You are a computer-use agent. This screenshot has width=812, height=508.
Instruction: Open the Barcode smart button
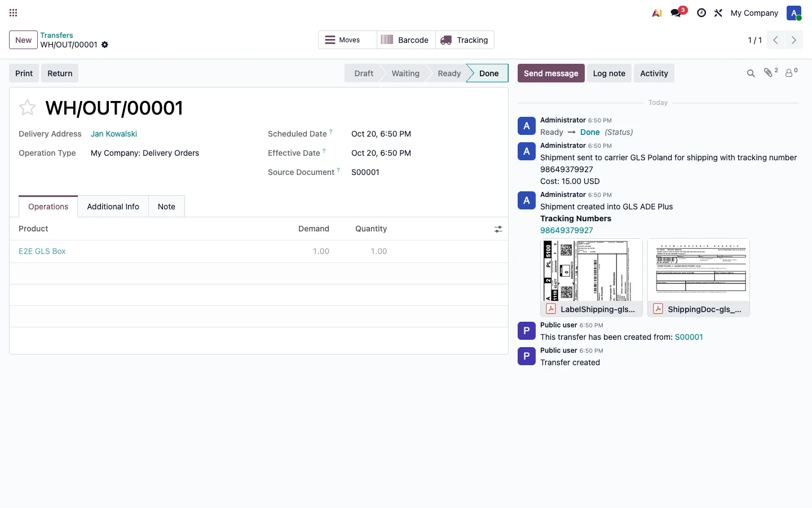point(406,40)
